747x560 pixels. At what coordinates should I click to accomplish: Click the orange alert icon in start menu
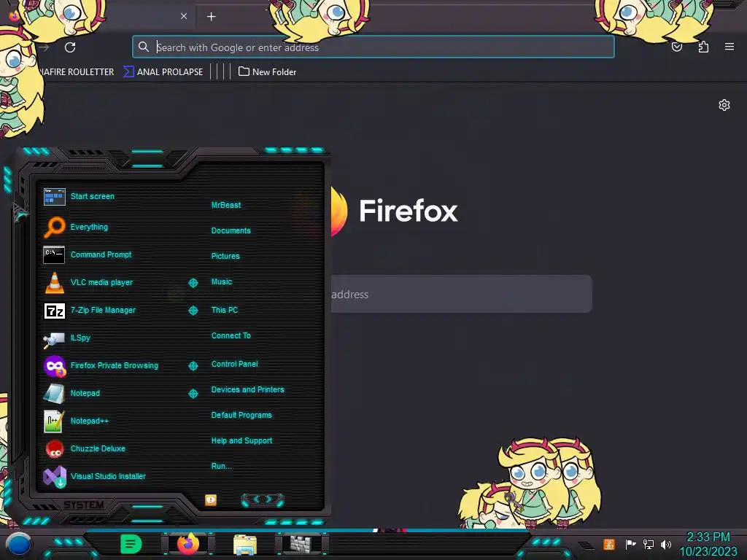point(211,500)
